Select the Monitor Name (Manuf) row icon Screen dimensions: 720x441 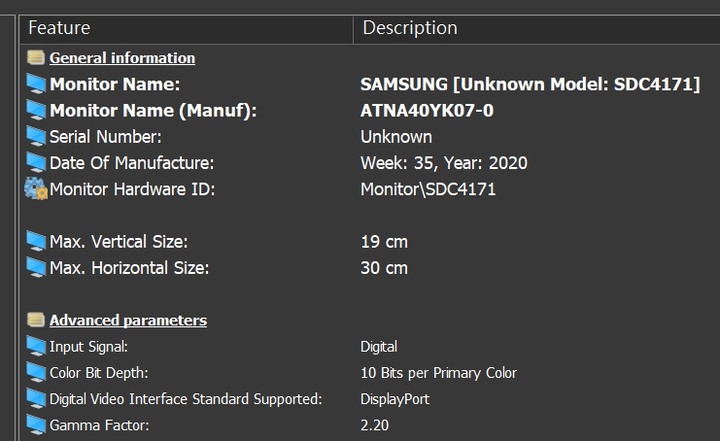click(x=36, y=110)
